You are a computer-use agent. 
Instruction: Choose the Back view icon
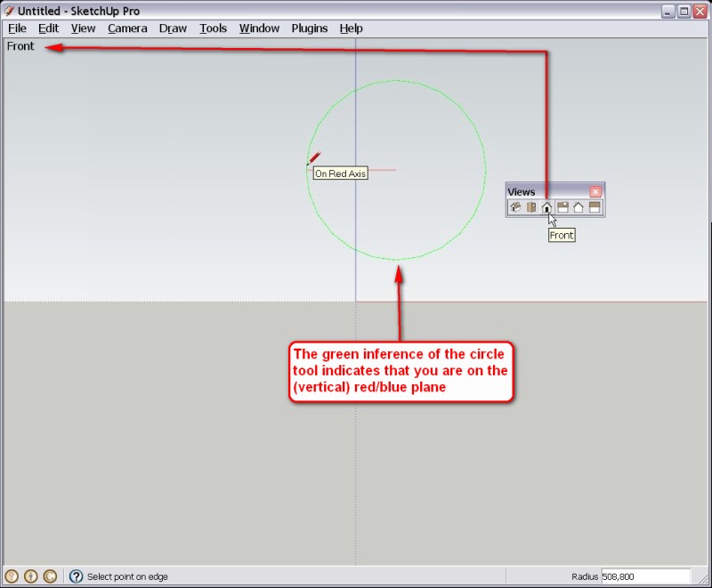pos(578,207)
